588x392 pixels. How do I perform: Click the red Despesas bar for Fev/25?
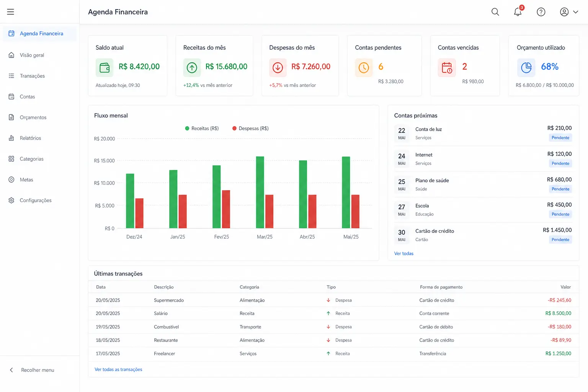226,209
